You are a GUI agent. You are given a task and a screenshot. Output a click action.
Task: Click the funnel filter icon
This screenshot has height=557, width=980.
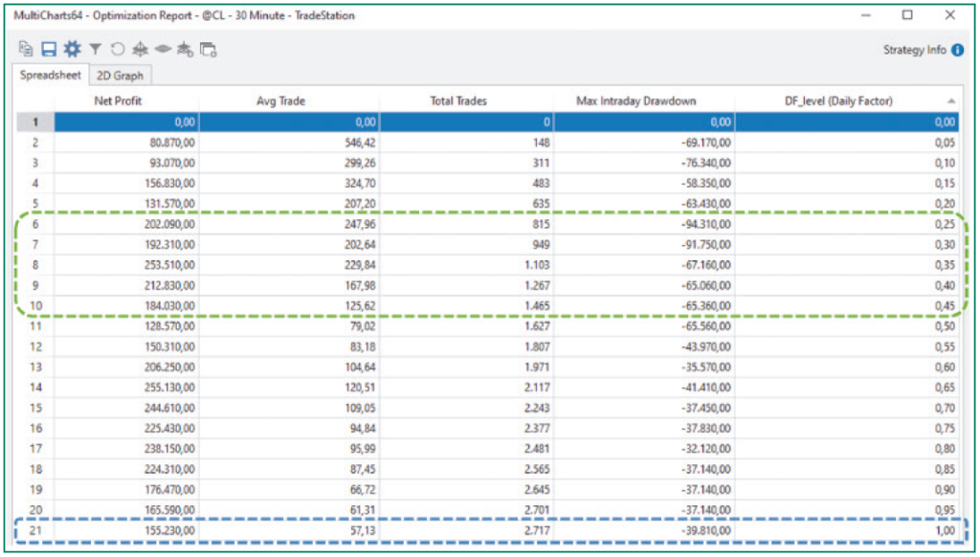click(x=95, y=49)
